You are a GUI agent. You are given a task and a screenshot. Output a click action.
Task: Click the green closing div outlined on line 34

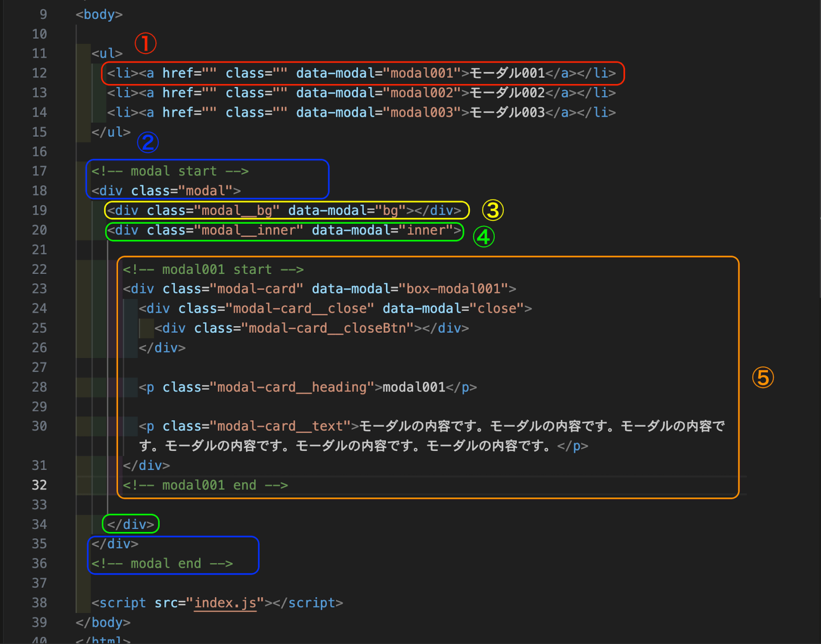point(130,524)
